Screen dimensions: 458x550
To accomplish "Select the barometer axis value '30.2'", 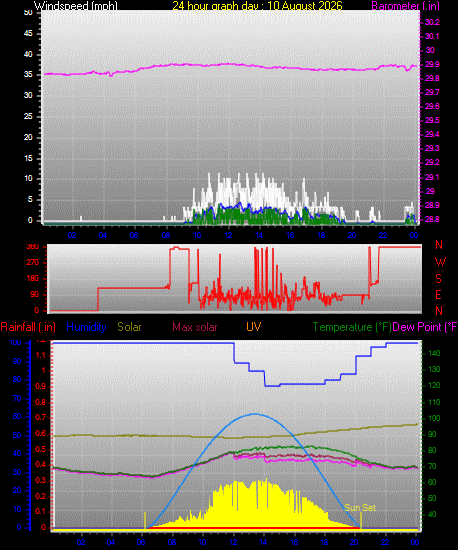I will (x=432, y=22).
